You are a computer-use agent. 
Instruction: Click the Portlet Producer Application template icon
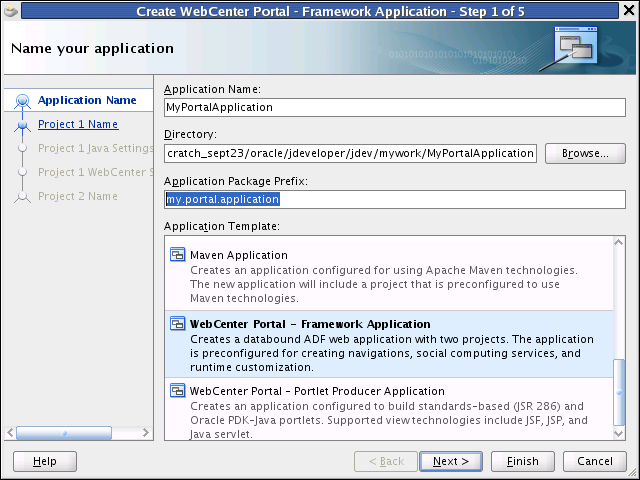(x=178, y=391)
